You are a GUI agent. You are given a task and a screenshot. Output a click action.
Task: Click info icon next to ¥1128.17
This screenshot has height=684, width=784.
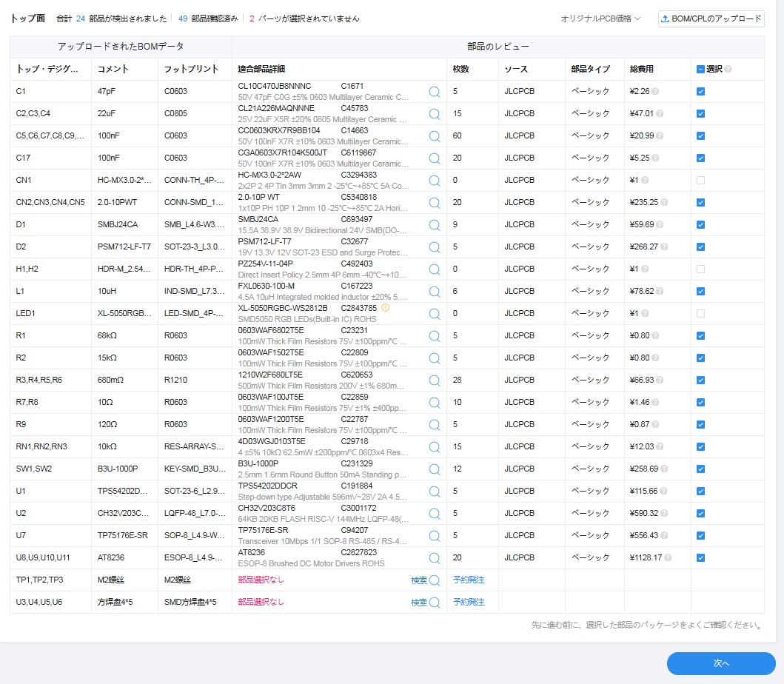coord(668,557)
